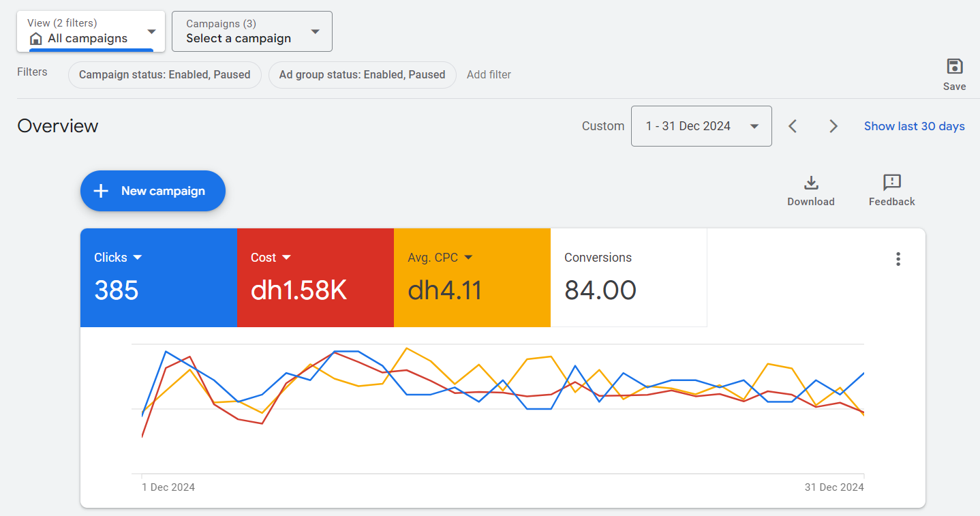Click the home icon in View selector

coord(36,39)
